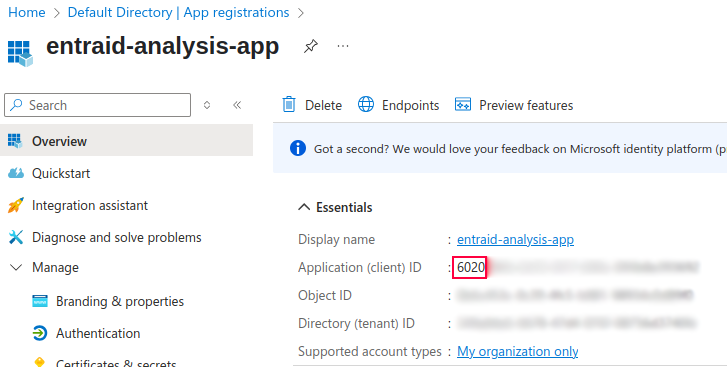Click the Integration assistant rocket icon
The width and height of the screenshot is (727, 367).
(x=16, y=205)
